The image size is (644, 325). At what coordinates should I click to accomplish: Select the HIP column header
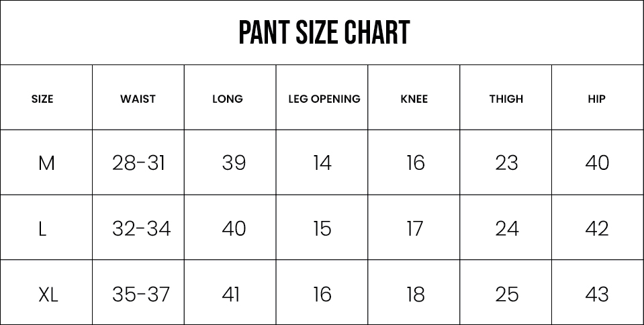tap(596, 99)
